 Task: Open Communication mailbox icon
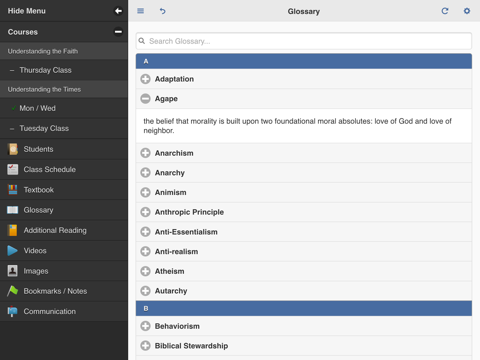click(12, 311)
